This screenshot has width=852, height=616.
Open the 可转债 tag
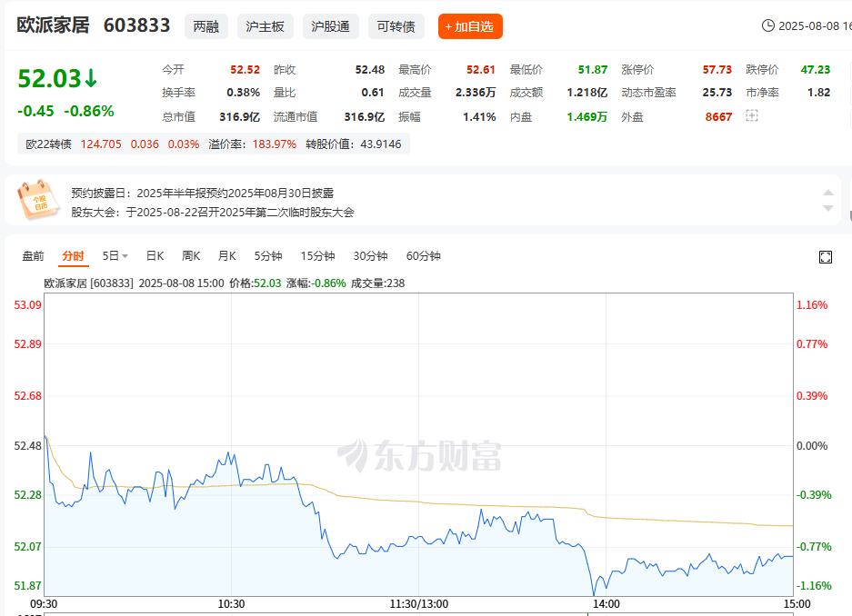pyautogui.click(x=396, y=26)
